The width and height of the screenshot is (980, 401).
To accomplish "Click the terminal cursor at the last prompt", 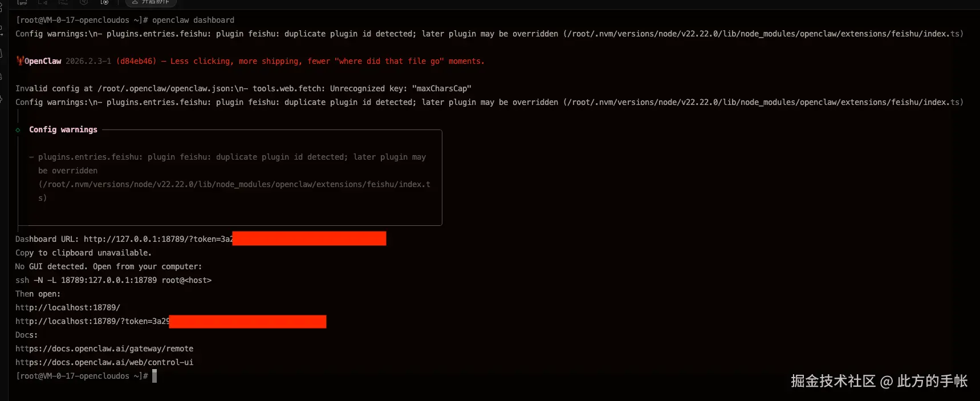I will pyautogui.click(x=154, y=376).
